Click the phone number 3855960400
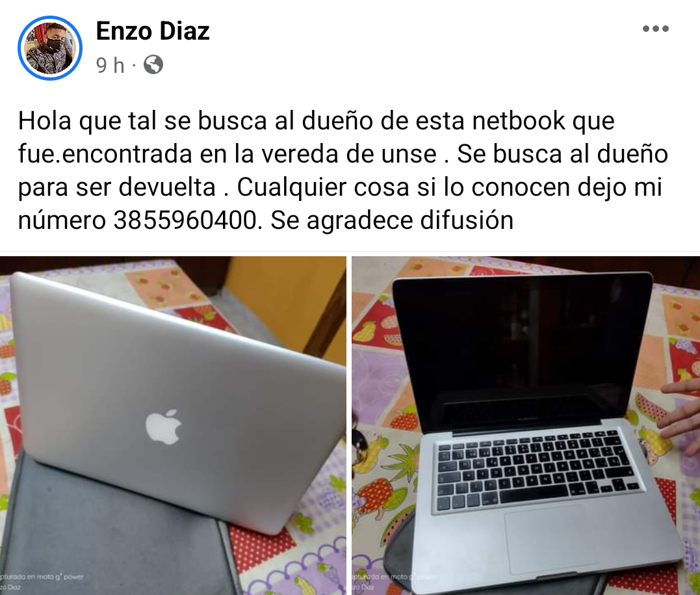The width and height of the screenshot is (700, 595). 185,220
